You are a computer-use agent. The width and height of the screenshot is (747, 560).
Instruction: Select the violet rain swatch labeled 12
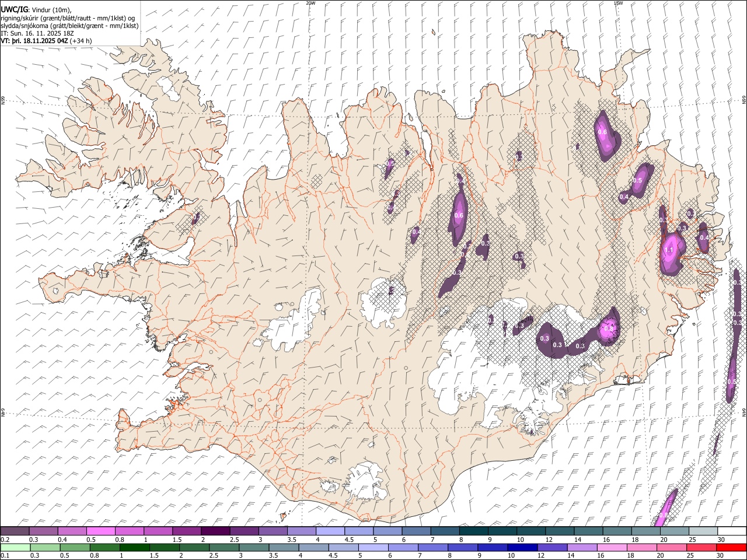553,548
